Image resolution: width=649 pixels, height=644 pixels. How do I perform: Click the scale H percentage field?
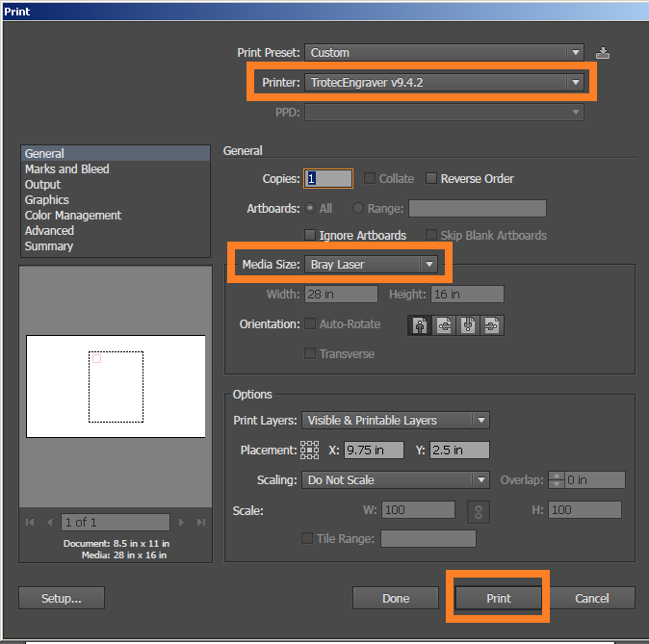click(584, 510)
